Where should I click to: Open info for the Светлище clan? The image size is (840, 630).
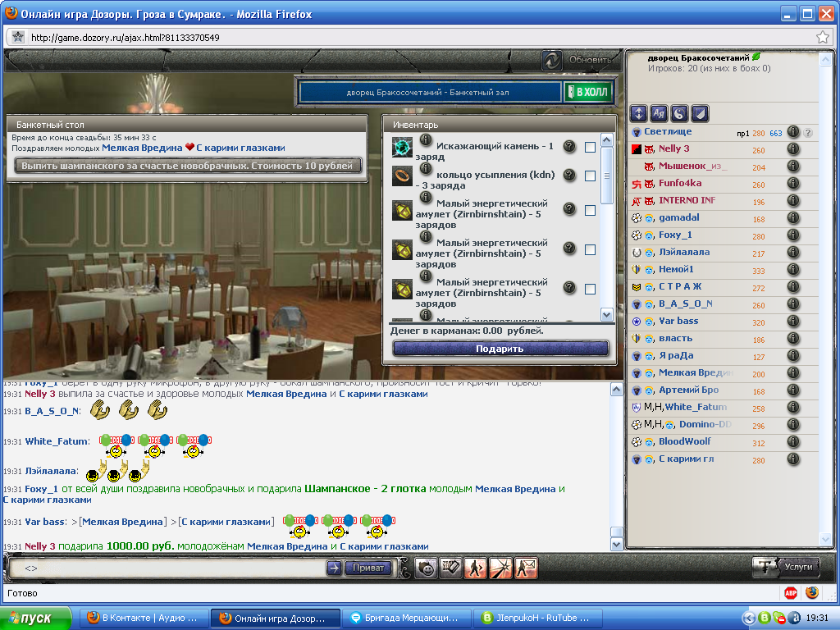pos(793,132)
